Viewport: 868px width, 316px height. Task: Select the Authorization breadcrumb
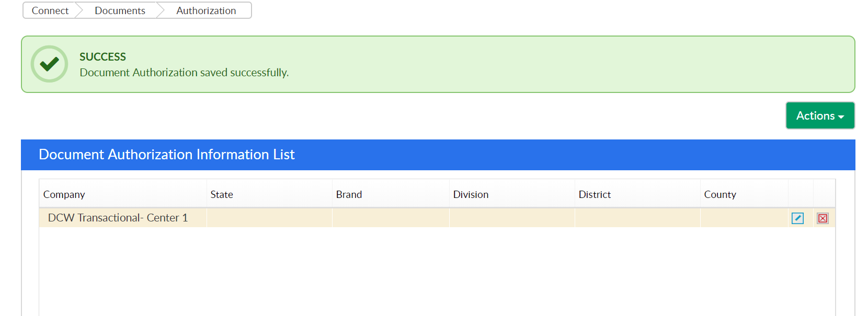coord(206,10)
